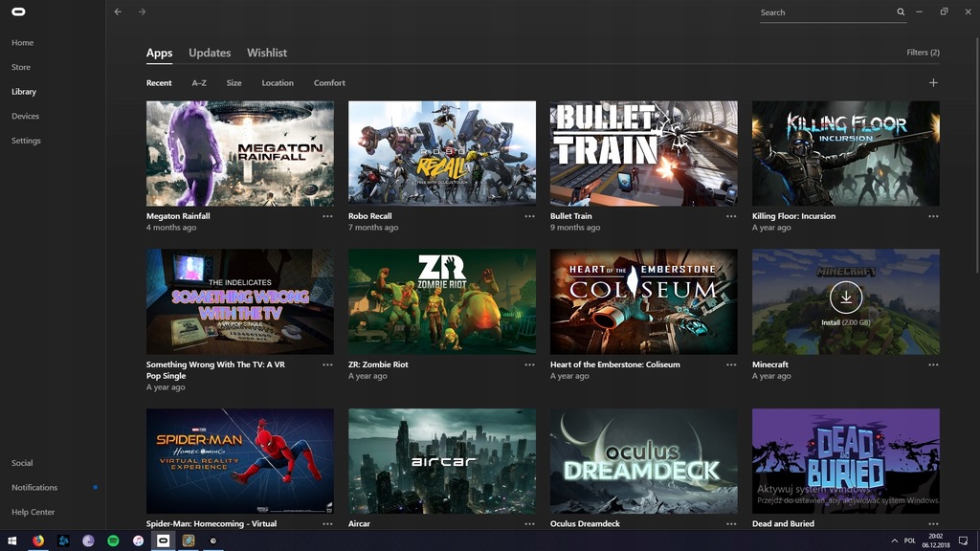Open the Spider-Man: Homecoming options menu
Image resolution: width=980 pixels, height=551 pixels.
click(x=327, y=524)
